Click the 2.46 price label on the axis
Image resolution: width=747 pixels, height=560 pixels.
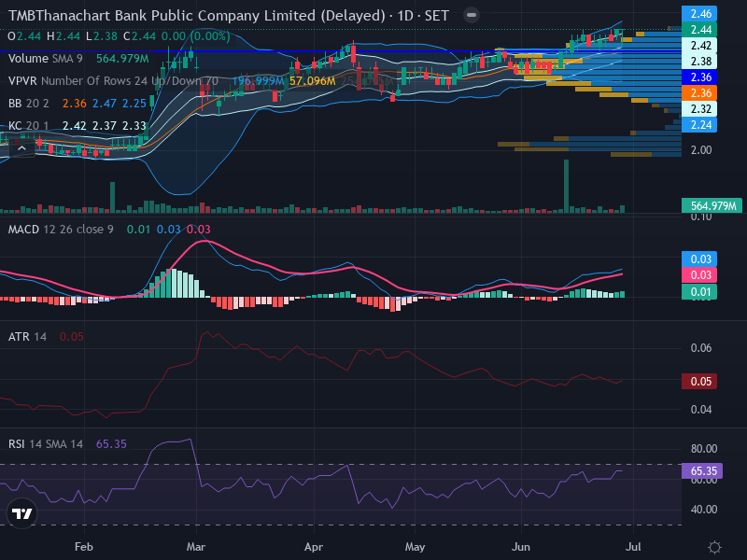click(699, 14)
